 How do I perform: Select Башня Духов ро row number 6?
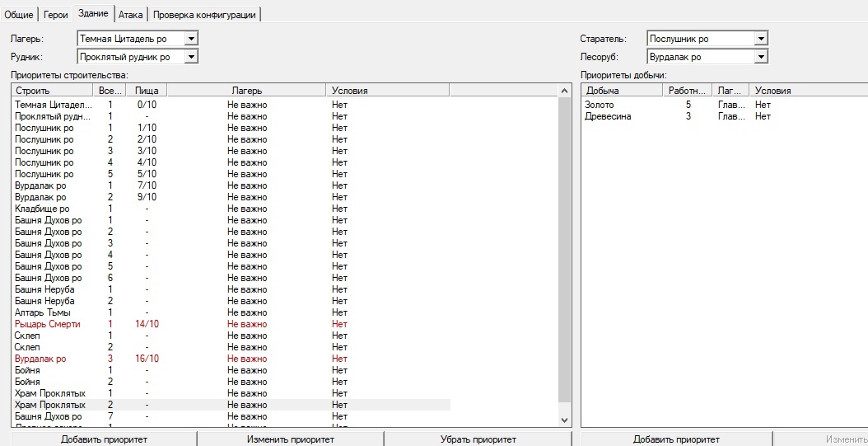[231, 278]
